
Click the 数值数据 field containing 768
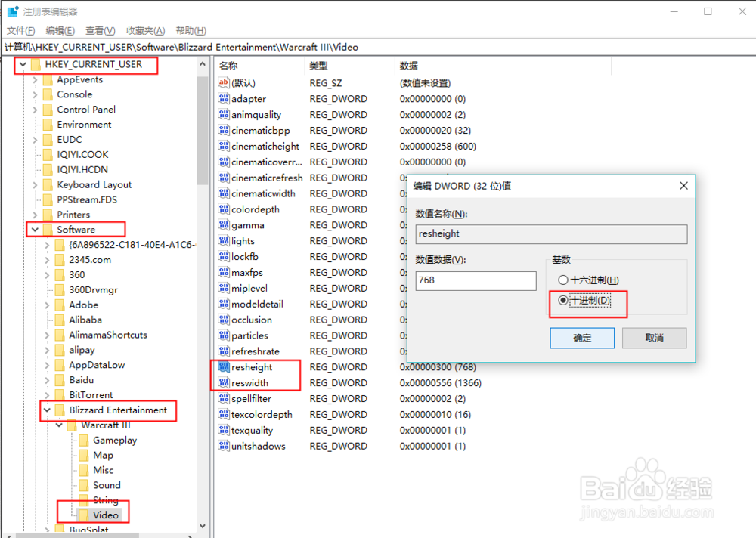476,280
